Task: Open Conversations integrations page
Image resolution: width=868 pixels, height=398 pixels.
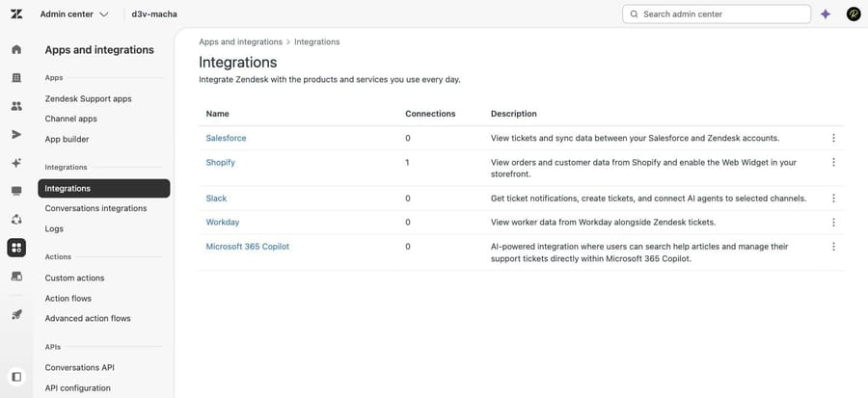Action: click(95, 208)
